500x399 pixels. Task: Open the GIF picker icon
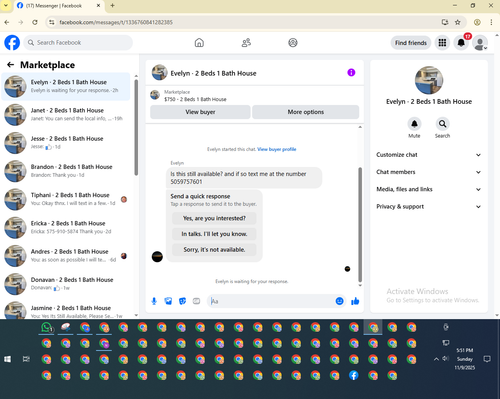196,301
